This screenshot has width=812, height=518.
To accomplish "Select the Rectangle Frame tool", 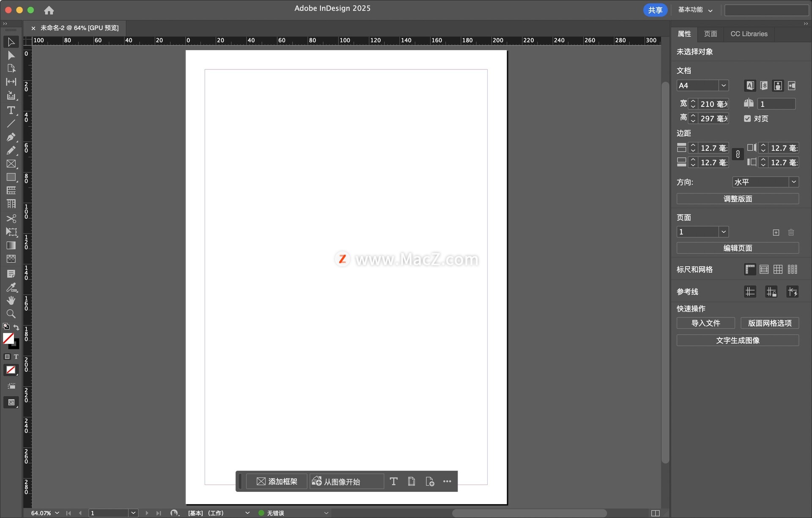I will click(x=11, y=164).
